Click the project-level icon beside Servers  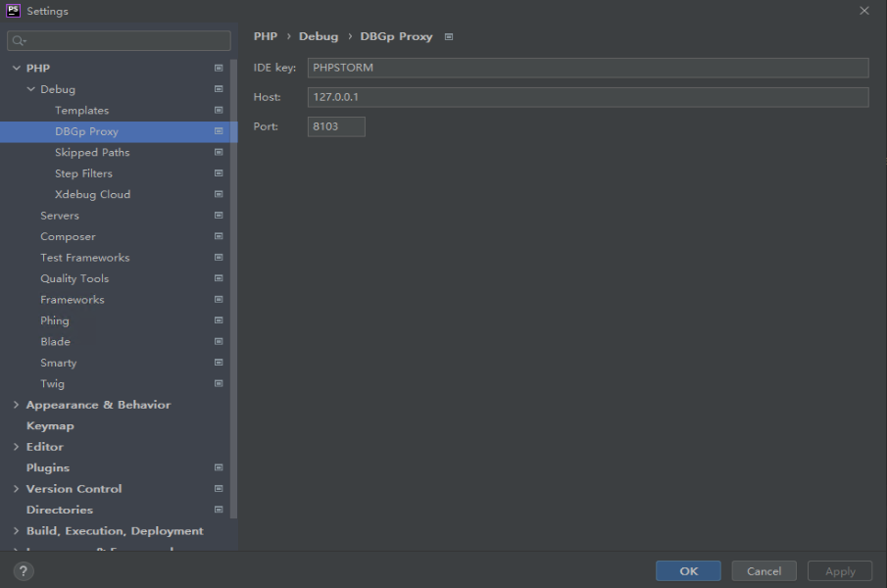pyautogui.click(x=219, y=216)
